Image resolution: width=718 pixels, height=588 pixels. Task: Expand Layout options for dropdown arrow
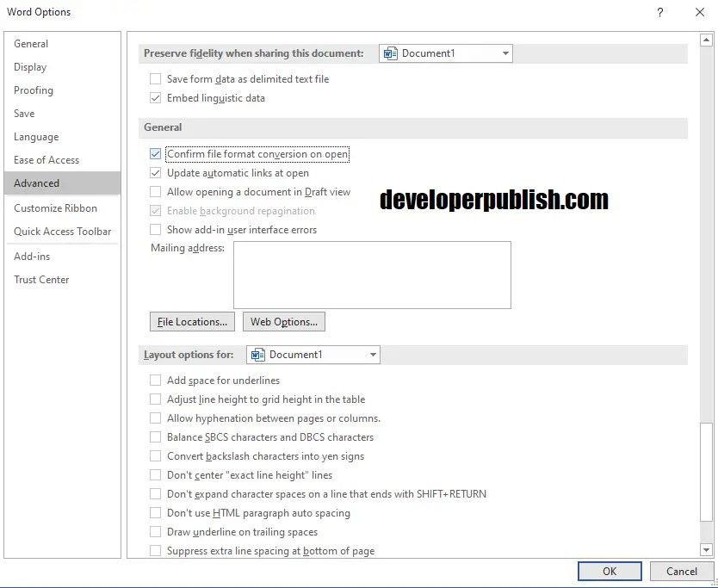[x=373, y=355]
